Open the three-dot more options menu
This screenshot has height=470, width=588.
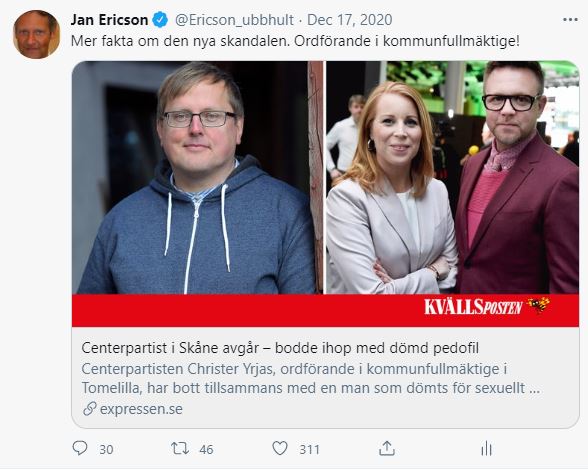click(570, 20)
